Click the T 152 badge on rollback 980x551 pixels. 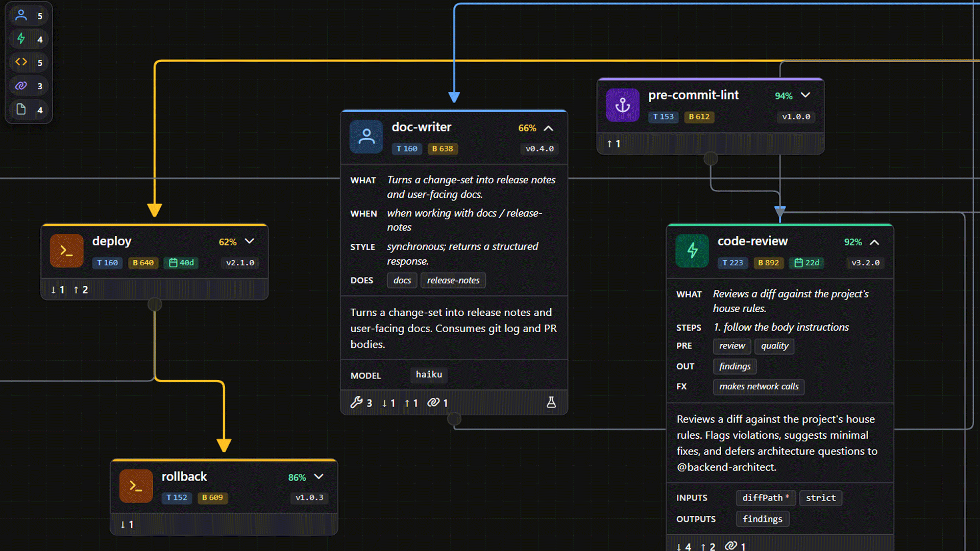click(x=177, y=497)
